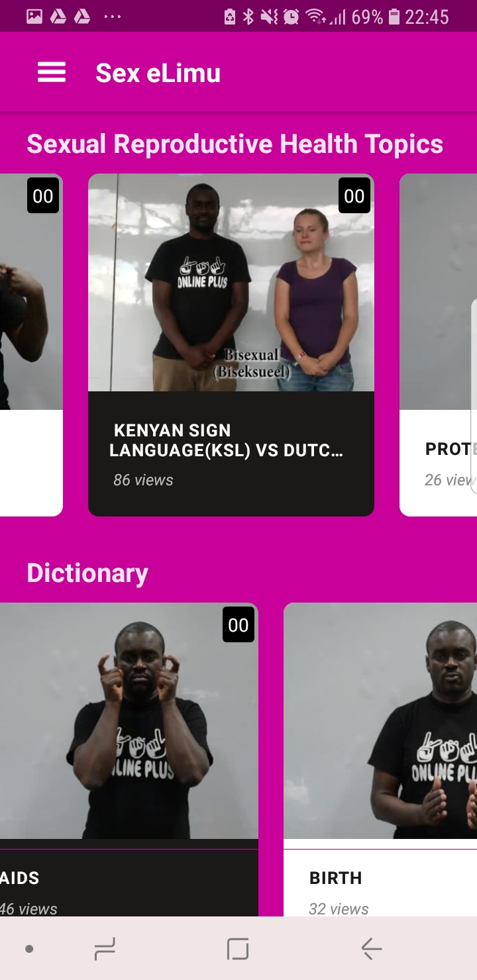Open the partially visible PROTE… topic card
477x980 pixels.
438,345
